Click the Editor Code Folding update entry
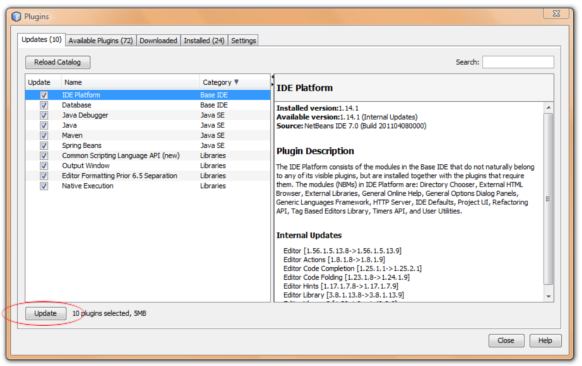Screen dimensions: 582x366 tap(346, 277)
